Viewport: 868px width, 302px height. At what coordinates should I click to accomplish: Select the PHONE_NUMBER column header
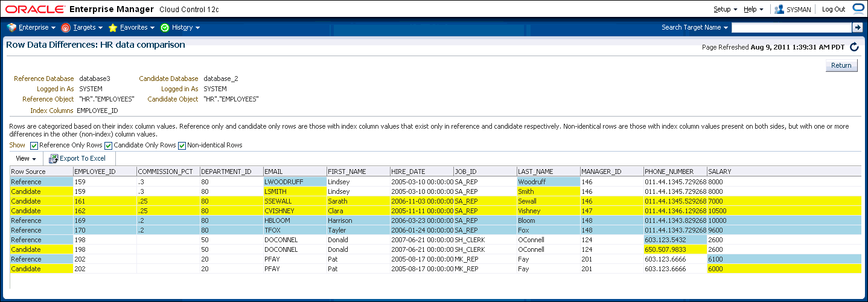[x=675, y=172]
